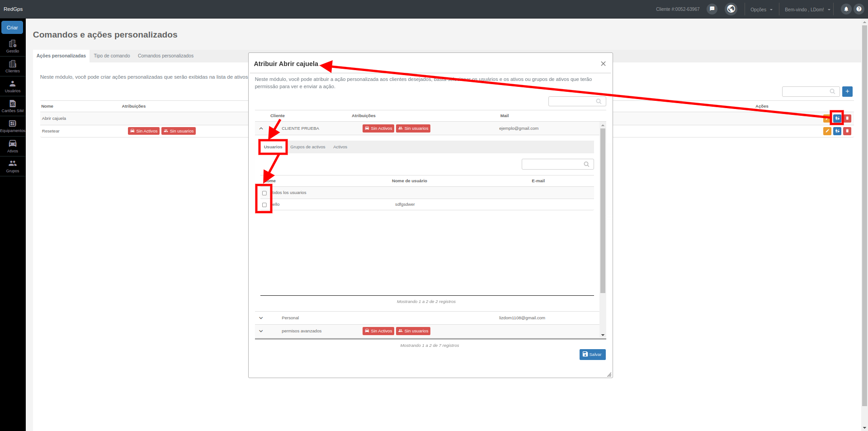Open the assign icon for the Abrir cajuela row
This screenshot has height=431, width=868.
pos(837,118)
